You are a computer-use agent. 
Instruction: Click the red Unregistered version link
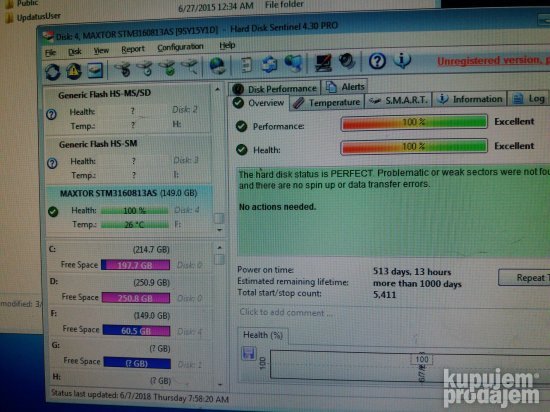(x=493, y=61)
